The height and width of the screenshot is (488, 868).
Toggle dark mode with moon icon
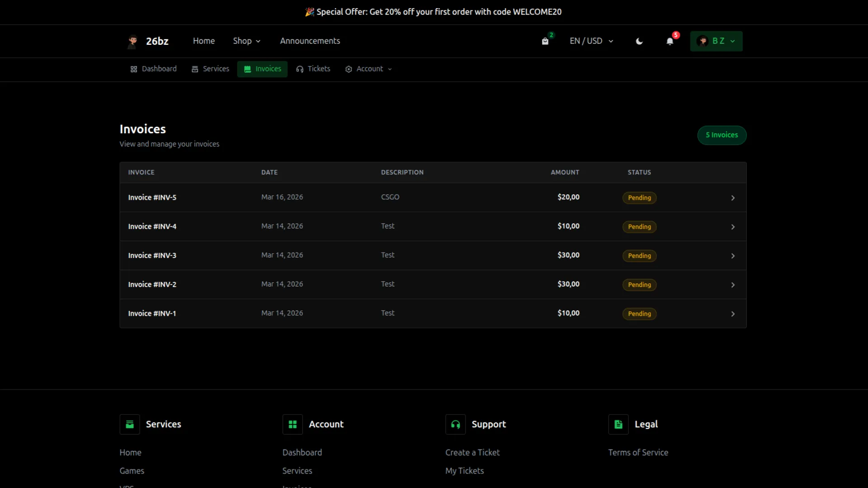[639, 41]
